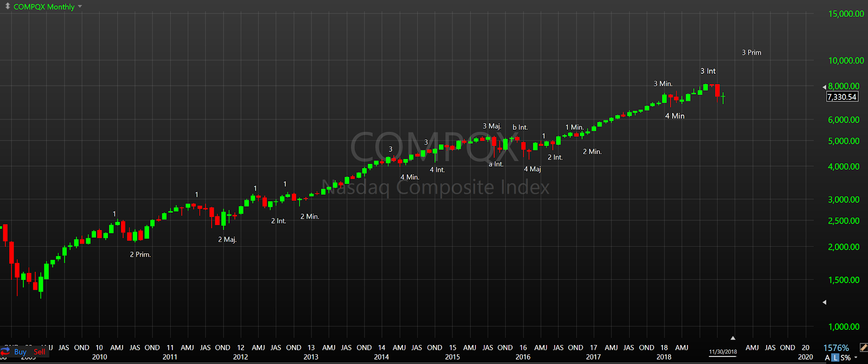Click the 6,000.00 price axis label
Viewport: 868px width, 364px height.
844,120
